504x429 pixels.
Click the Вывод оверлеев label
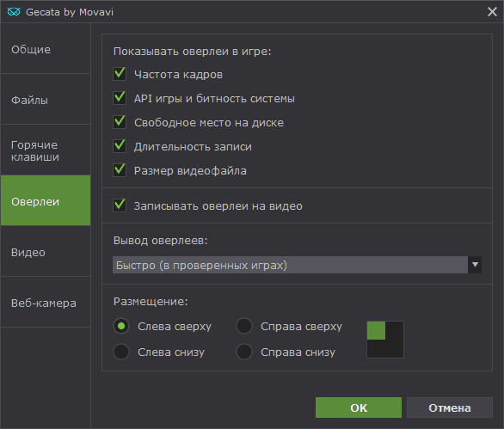(x=160, y=241)
